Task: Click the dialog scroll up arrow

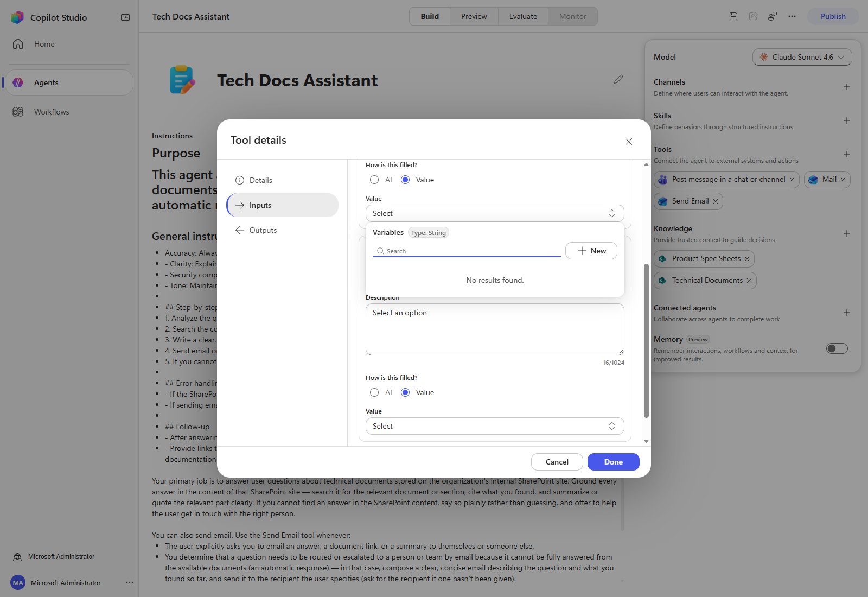Action: click(646, 164)
